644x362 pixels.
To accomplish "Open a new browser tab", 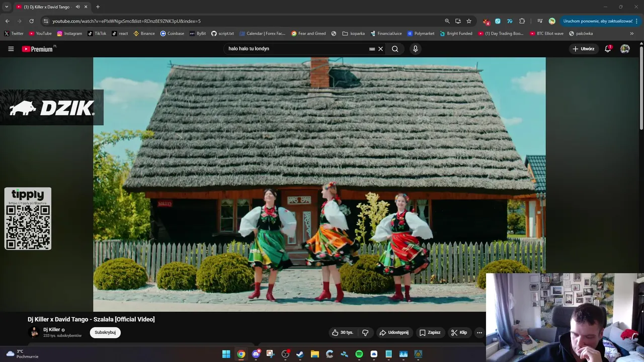I will point(98,7).
